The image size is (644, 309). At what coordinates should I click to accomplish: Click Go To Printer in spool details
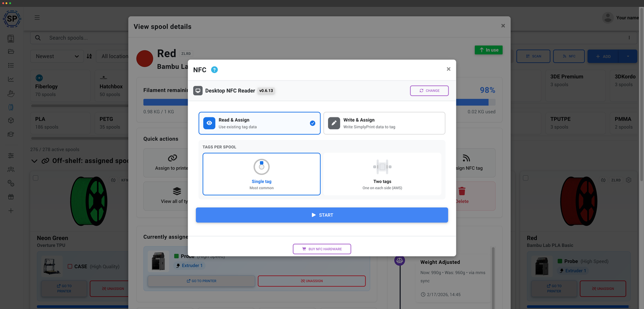pyautogui.click(x=201, y=281)
